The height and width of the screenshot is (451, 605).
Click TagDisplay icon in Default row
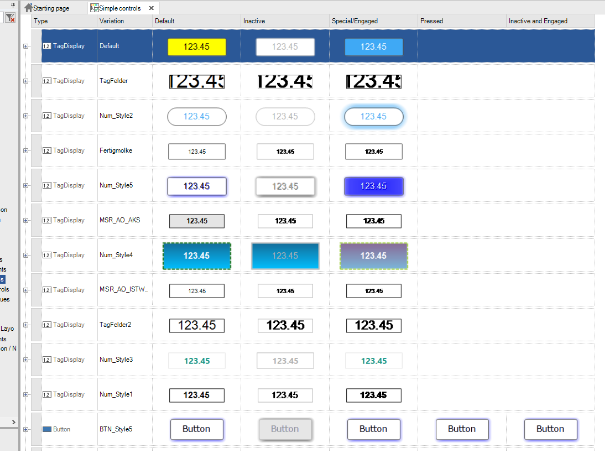point(47,46)
